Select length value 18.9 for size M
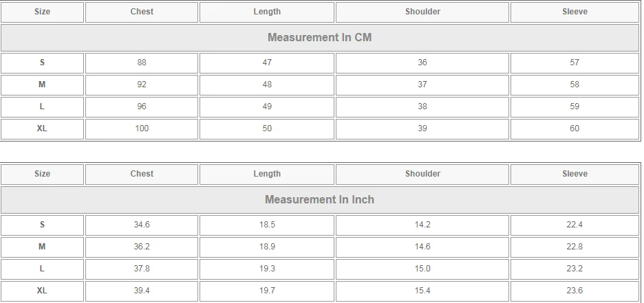644x303 pixels. pyautogui.click(x=267, y=247)
